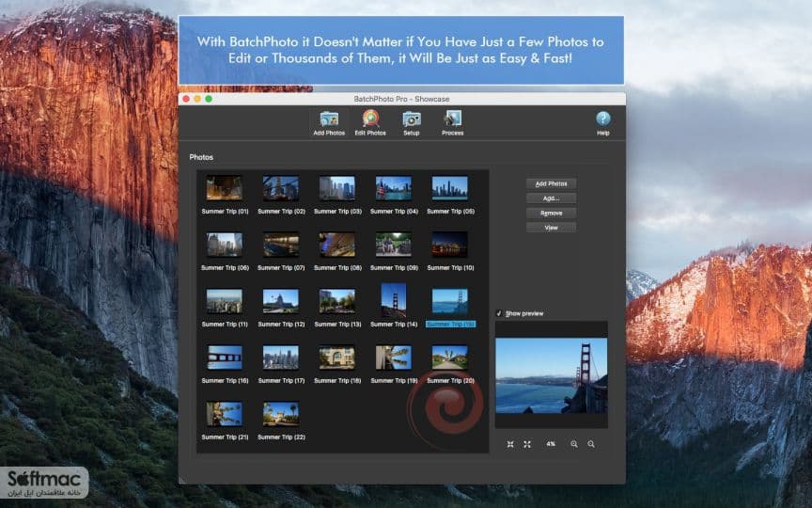Highlight the Summer Trip (16) photo thumbnail
812x508 pixels.
click(x=225, y=357)
